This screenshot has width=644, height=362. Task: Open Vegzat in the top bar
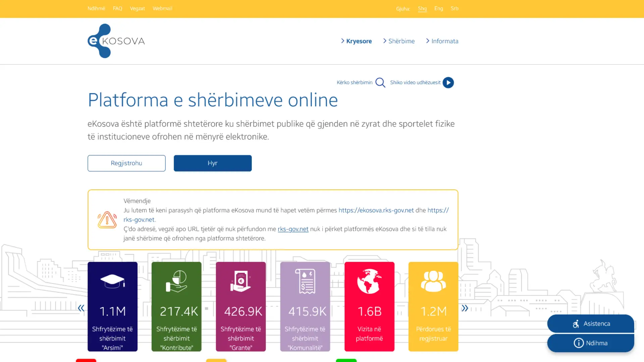(138, 8)
